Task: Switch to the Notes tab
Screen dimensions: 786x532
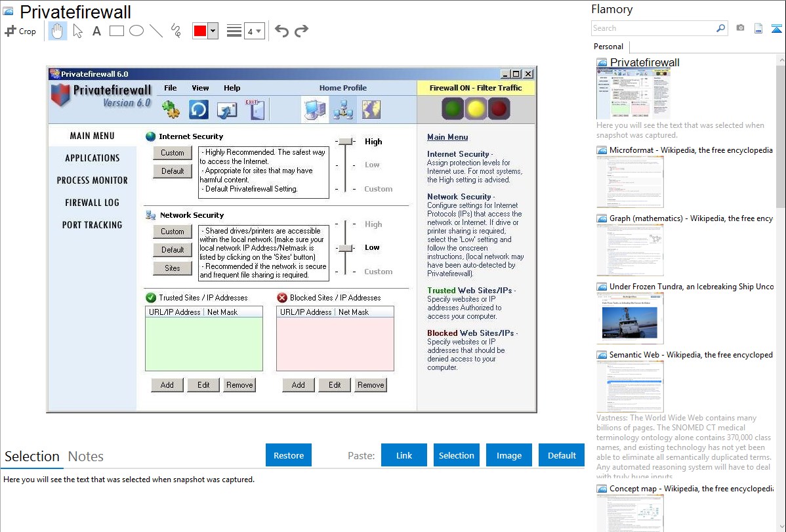Action: pos(85,457)
